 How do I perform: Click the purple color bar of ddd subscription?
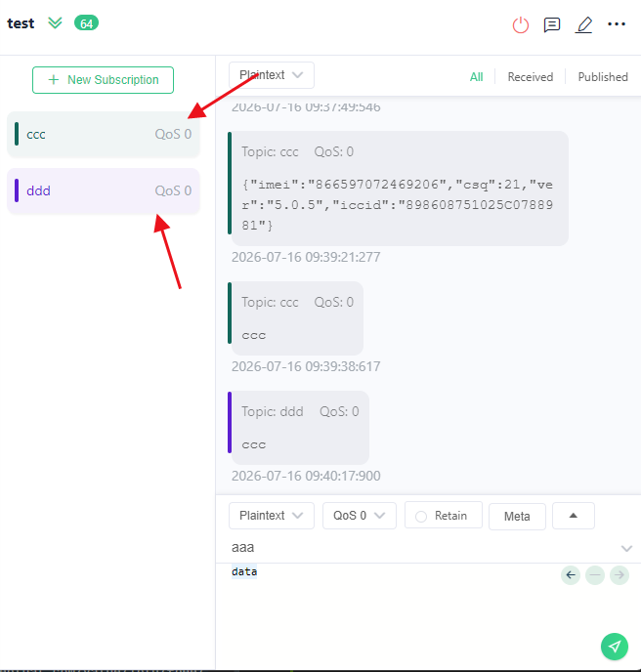pyautogui.click(x=17, y=190)
